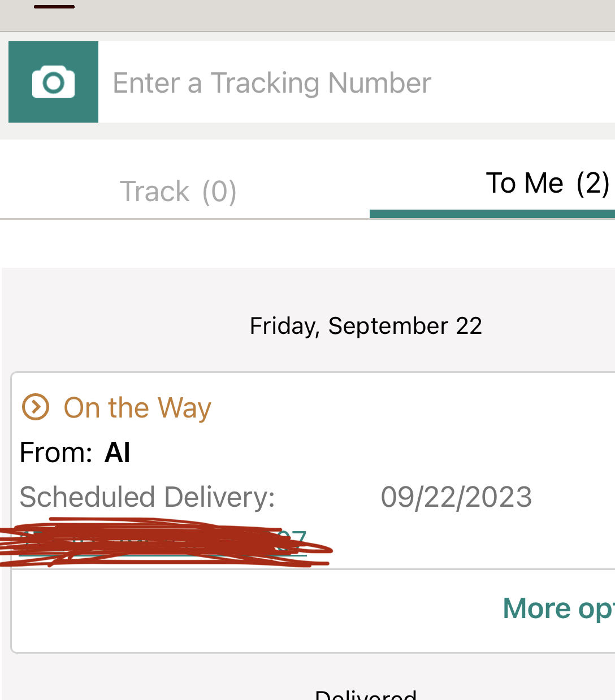
Task: Select the To Me (2) tab
Action: (547, 184)
